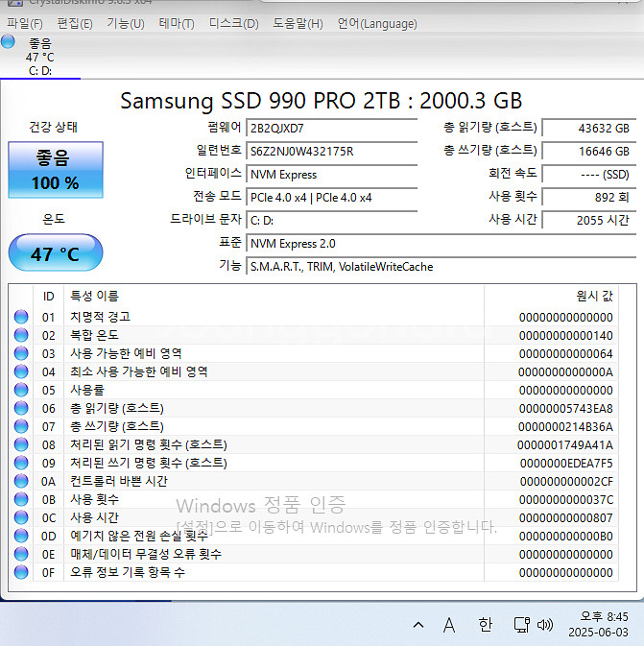Click status orb for ID 03 row
Viewport: 644px width, 646px height.
[x=21, y=353]
